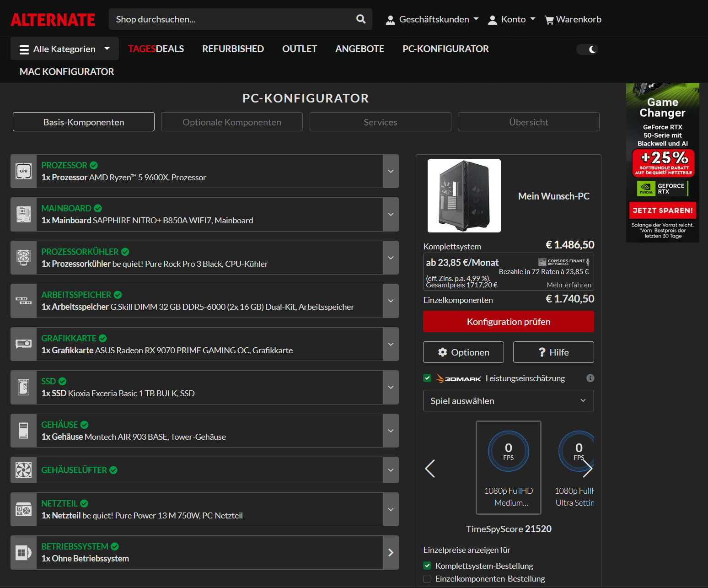The height and width of the screenshot is (588, 708).
Task: Expand the SSD row chevron
Action: pos(391,387)
